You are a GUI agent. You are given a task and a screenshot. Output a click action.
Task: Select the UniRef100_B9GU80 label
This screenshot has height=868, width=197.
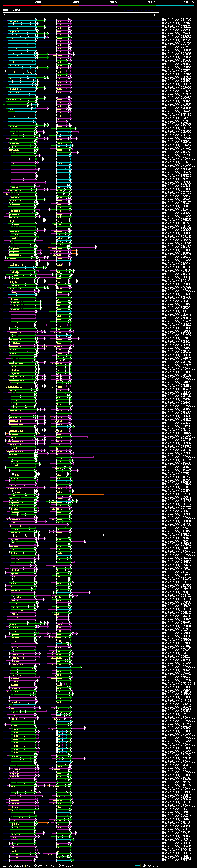point(177,50)
